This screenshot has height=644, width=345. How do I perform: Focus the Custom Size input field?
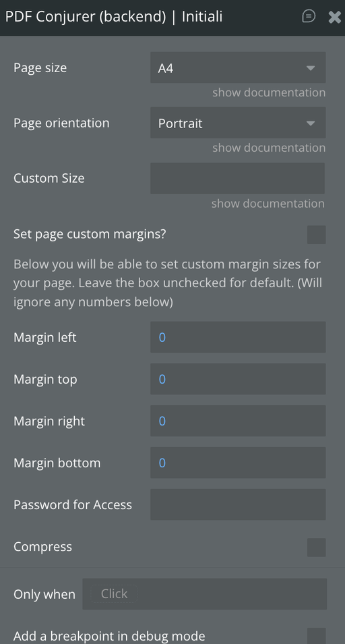coord(237,178)
